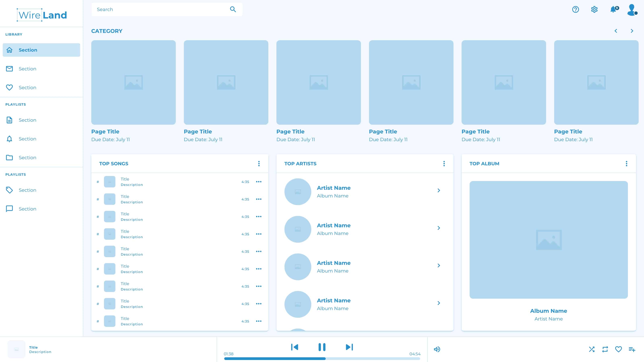Open the Top Songs options menu
Screen dimensions: 644x362
point(259,164)
